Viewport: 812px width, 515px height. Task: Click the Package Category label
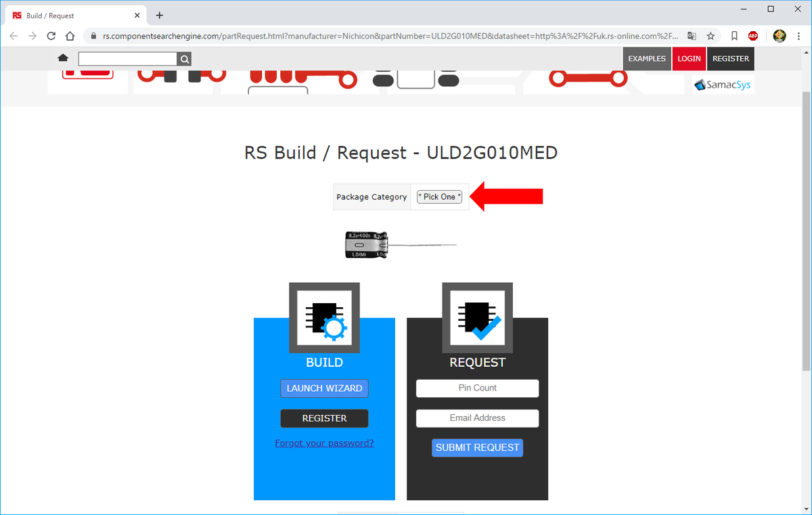(x=371, y=197)
